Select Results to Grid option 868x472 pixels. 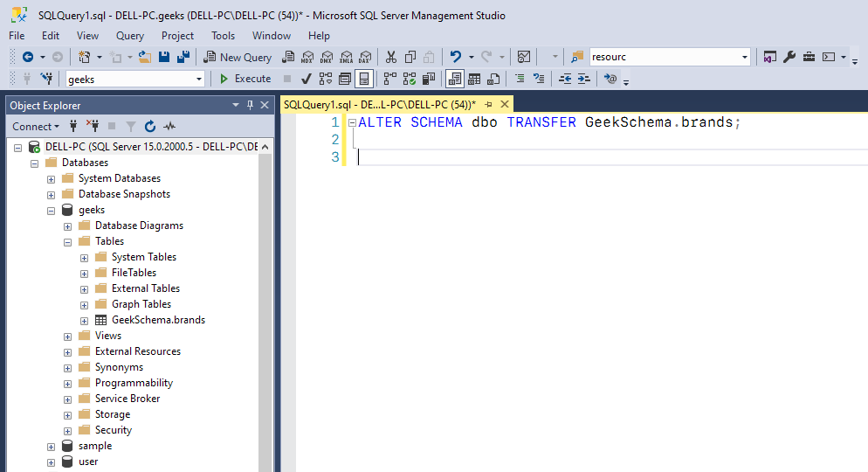point(474,79)
